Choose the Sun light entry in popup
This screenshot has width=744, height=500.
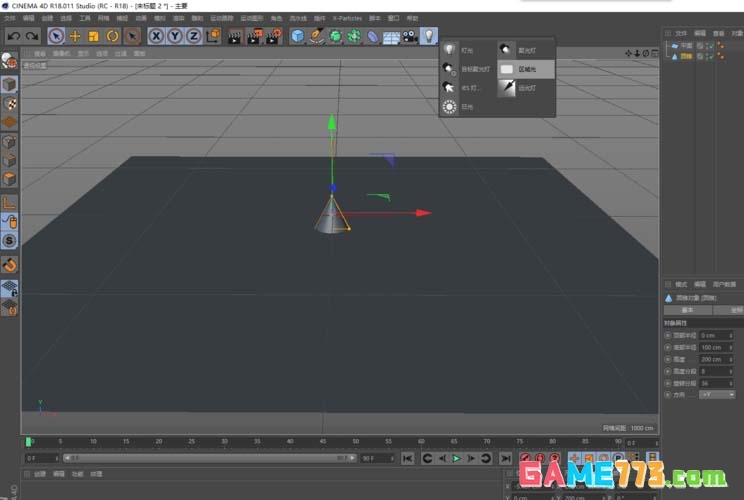click(468, 107)
